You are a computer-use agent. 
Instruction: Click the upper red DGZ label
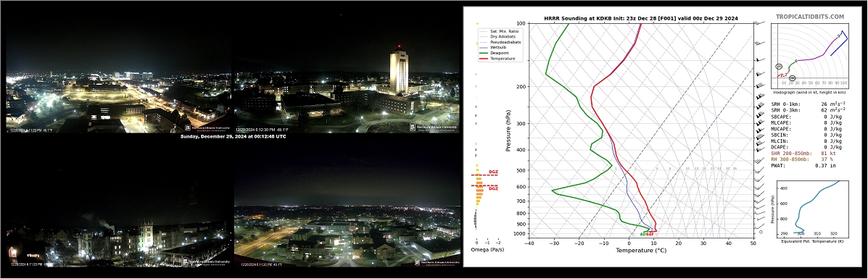[493, 172]
